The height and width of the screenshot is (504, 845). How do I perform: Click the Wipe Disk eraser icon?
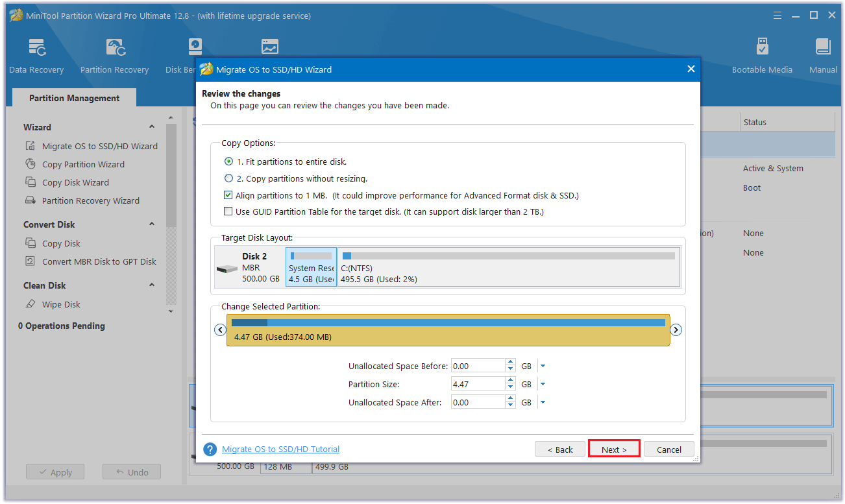pyautogui.click(x=31, y=304)
